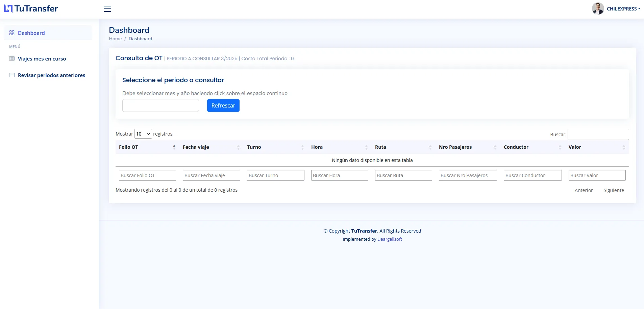Go to Home via breadcrumb
Screen dimensions: 644x309
tap(115, 39)
